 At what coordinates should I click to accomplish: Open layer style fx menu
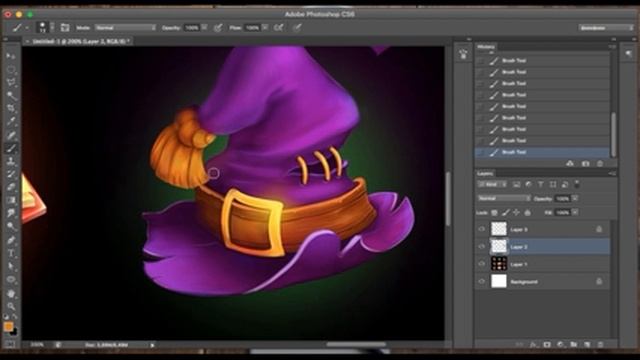click(x=533, y=345)
